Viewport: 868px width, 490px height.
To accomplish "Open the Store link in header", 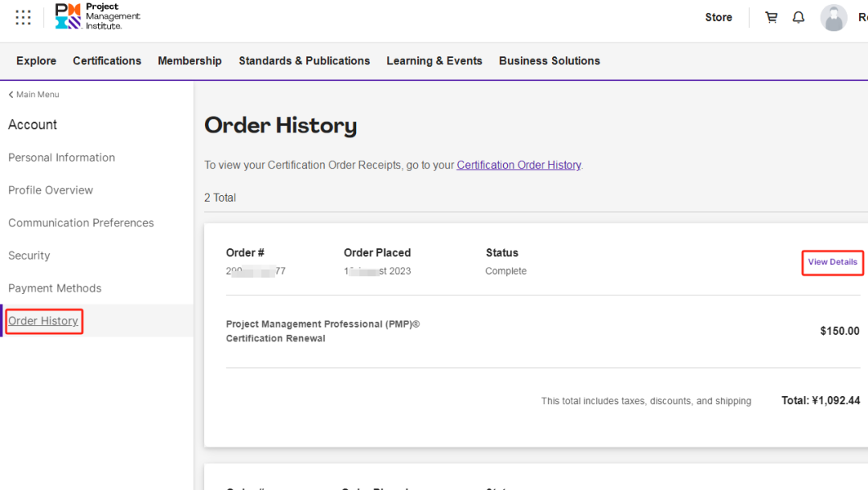I will pyautogui.click(x=718, y=17).
